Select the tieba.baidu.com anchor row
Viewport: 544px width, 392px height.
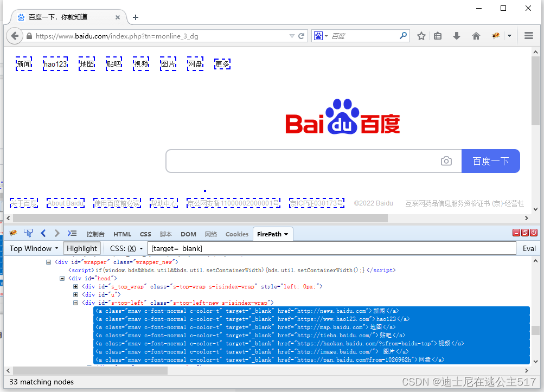(x=311, y=335)
